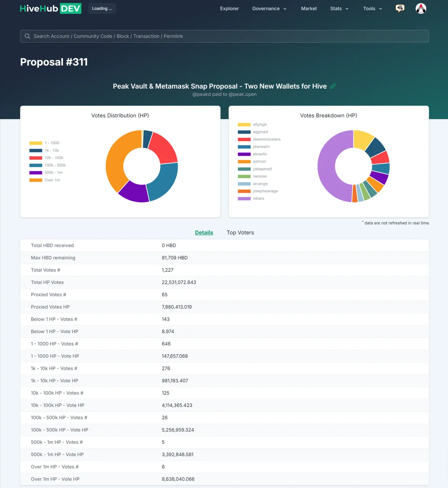
Task: Toggle steemmonsters legend entry
Action: tap(259, 139)
